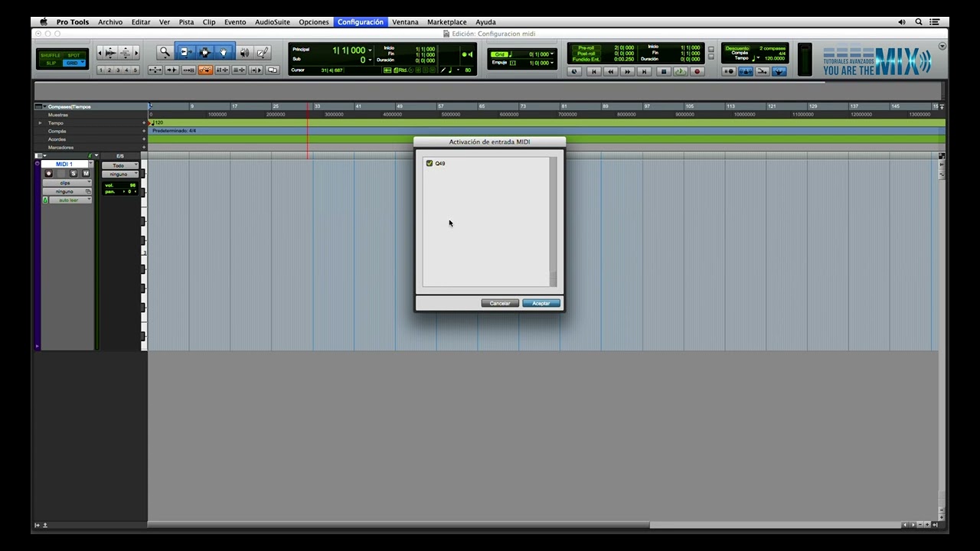This screenshot has height=551, width=980.
Task: Click Aceptar in the MIDI input dialog
Action: click(541, 303)
